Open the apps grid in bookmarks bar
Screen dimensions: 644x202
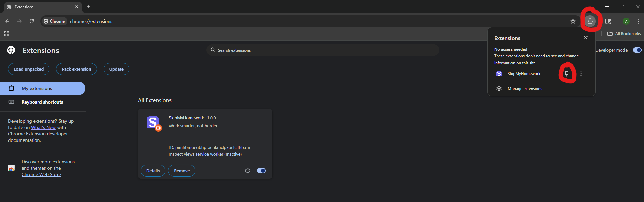coord(7,34)
